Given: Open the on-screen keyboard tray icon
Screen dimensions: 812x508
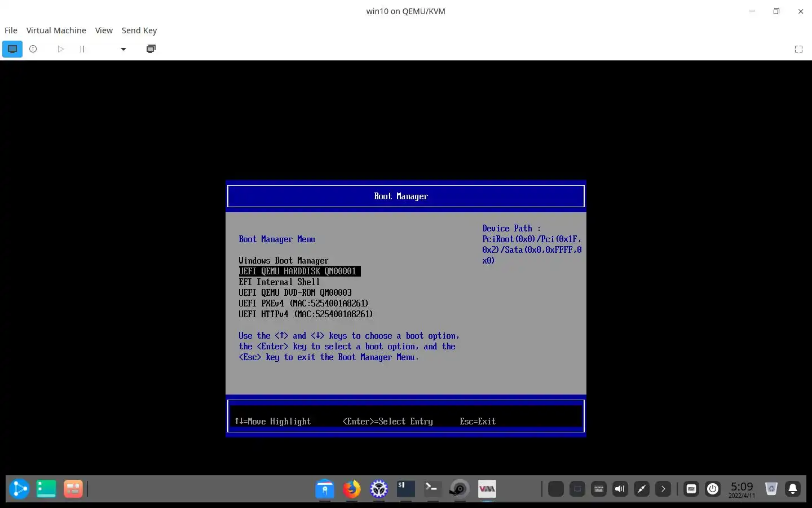Looking at the screenshot, I should tap(599, 489).
